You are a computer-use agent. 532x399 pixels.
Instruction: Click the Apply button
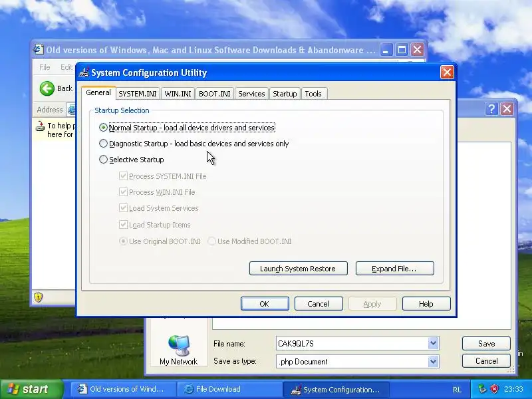tap(372, 304)
